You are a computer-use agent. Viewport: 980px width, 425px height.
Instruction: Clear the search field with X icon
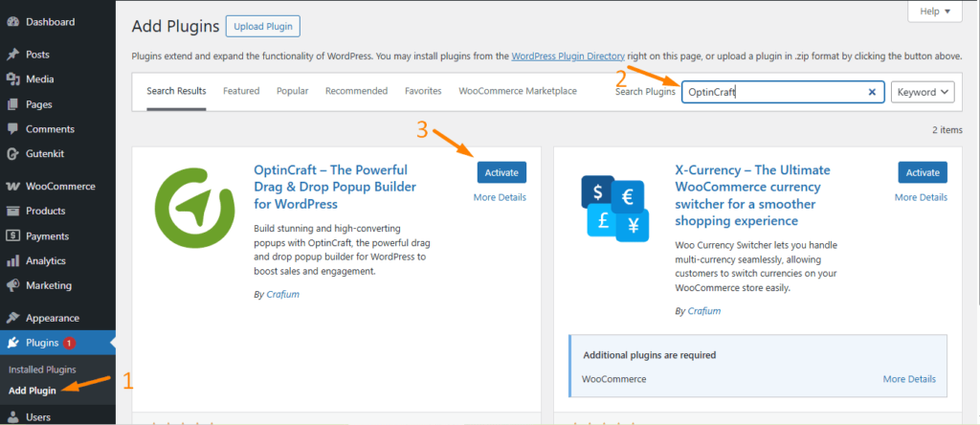(x=872, y=92)
